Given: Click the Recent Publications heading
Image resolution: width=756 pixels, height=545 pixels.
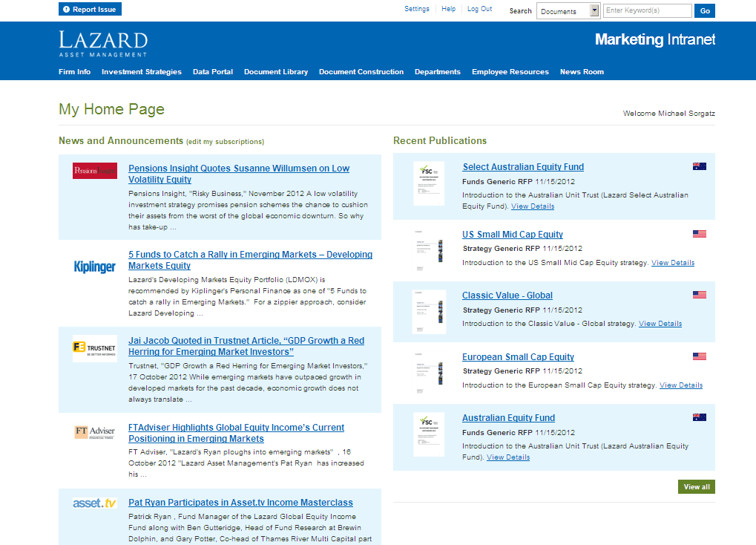Looking at the screenshot, I should (440, 140).
